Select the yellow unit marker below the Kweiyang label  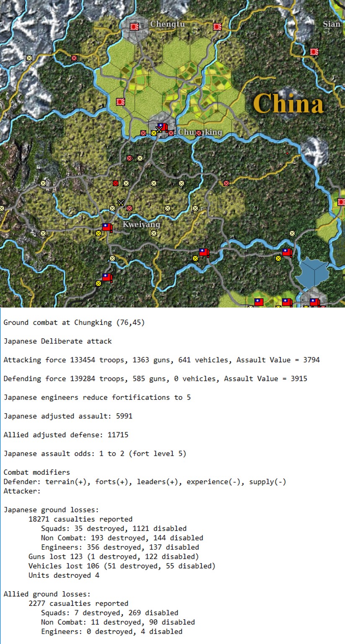pyautogui.click(x=153, y=233)
